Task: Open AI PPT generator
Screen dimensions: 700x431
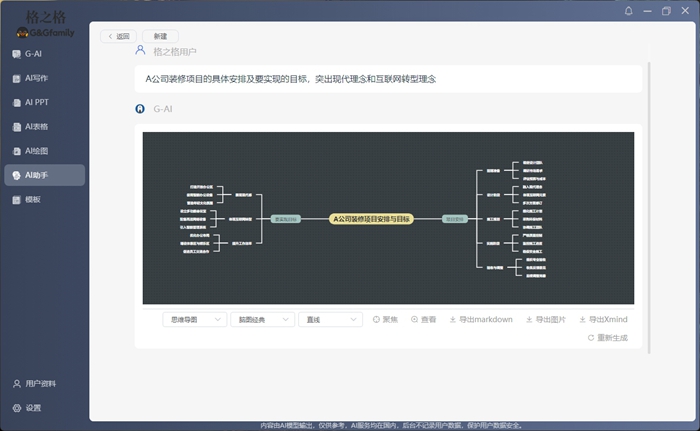Action: click(x=36, y=102)
